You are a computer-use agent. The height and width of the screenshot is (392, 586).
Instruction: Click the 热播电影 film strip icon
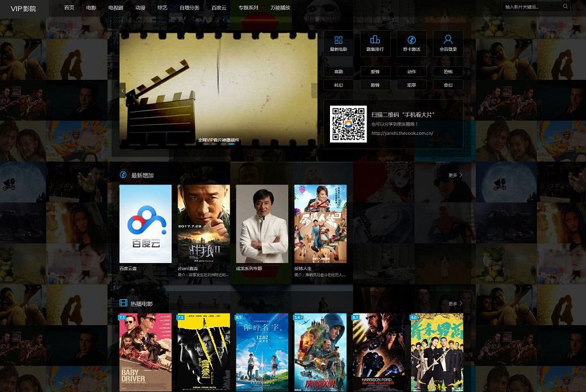pos(123,303)
